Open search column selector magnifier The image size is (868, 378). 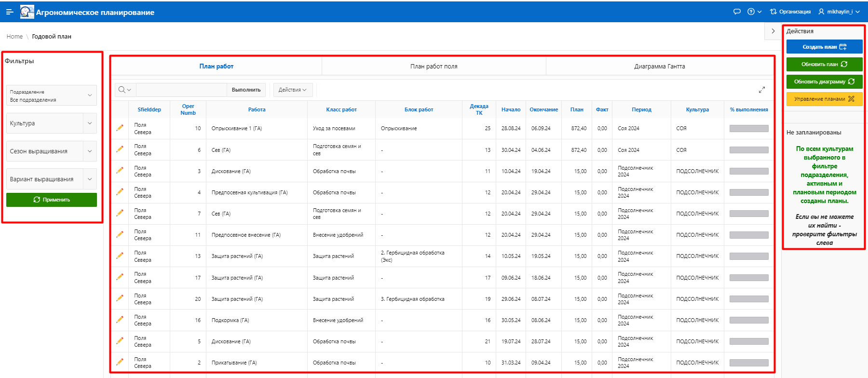click(125, 90)
